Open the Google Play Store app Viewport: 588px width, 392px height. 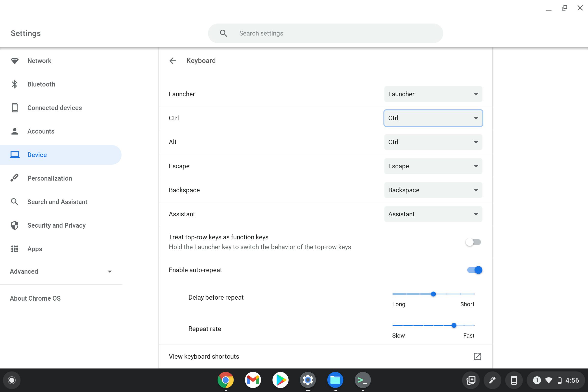280,380
